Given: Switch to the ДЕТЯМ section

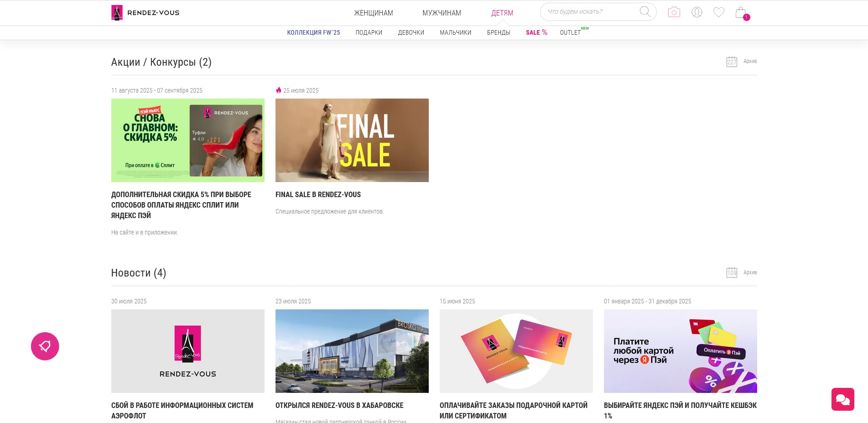Looking at the screenshot, I should pos(502,13).
